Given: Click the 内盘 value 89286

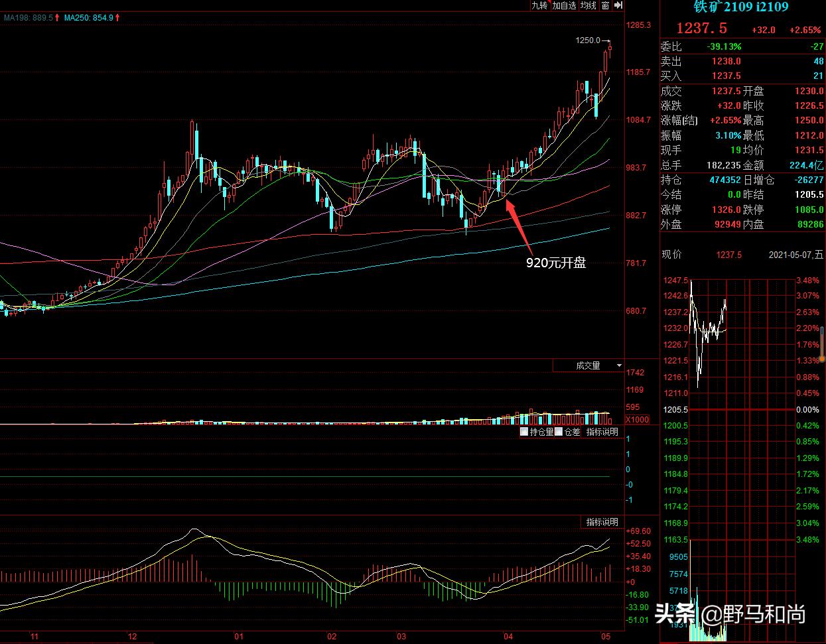Looking at the screenshot, I should coord(811,224).
